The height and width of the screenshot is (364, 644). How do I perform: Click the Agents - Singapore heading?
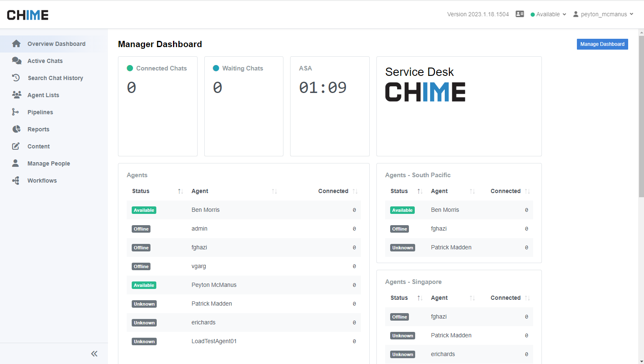coord(413,282)
